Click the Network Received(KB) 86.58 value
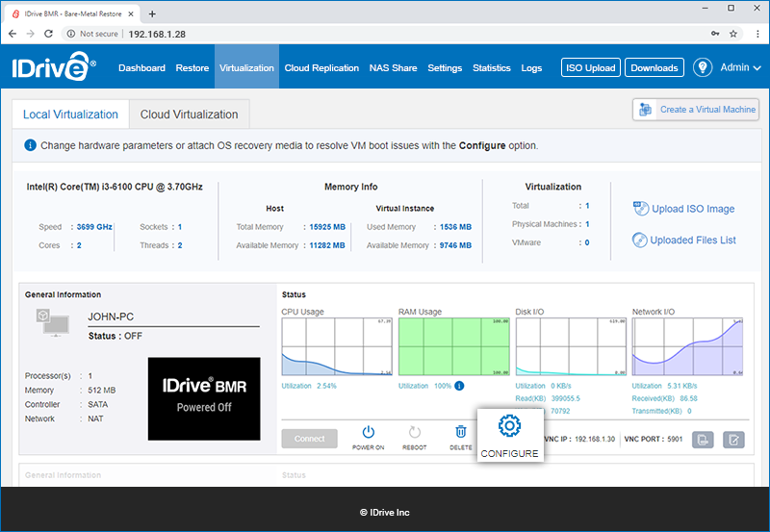 click(688, 398)
